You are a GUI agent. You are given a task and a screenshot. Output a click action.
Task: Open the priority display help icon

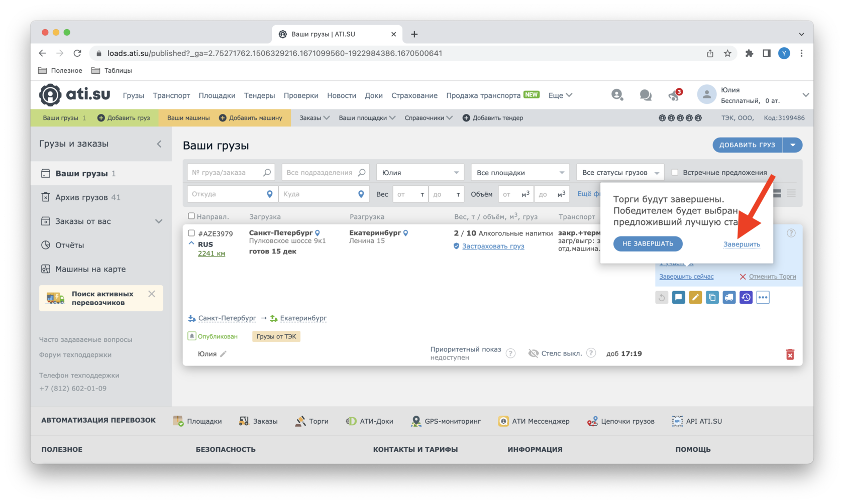[x=510, y=353]
